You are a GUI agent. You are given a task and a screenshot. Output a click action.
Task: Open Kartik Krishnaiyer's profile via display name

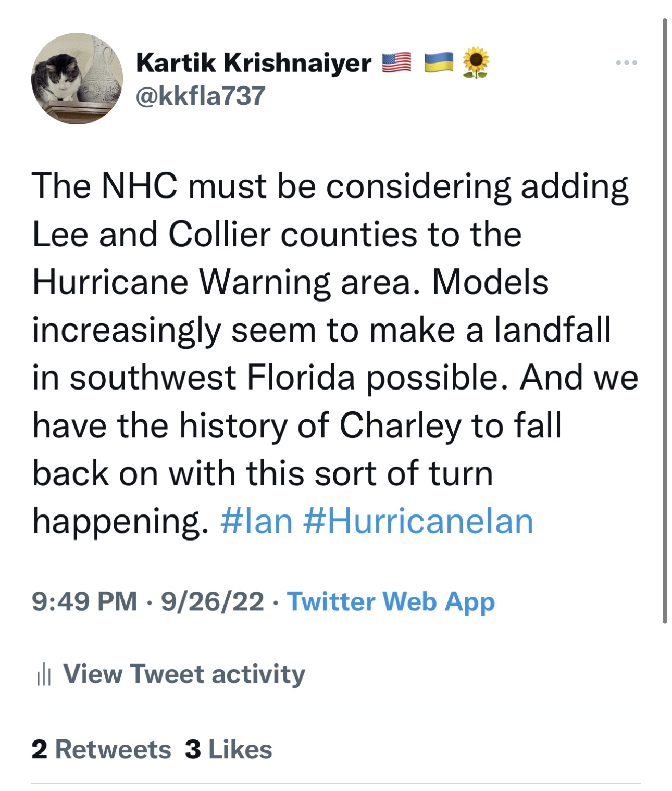pos(253,63)
